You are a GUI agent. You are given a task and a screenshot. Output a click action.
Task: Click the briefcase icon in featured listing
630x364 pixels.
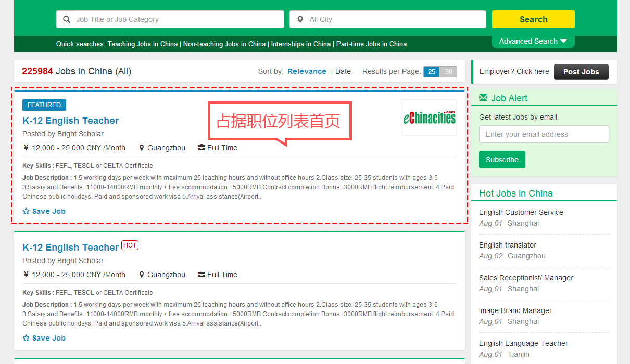[201, 148]
